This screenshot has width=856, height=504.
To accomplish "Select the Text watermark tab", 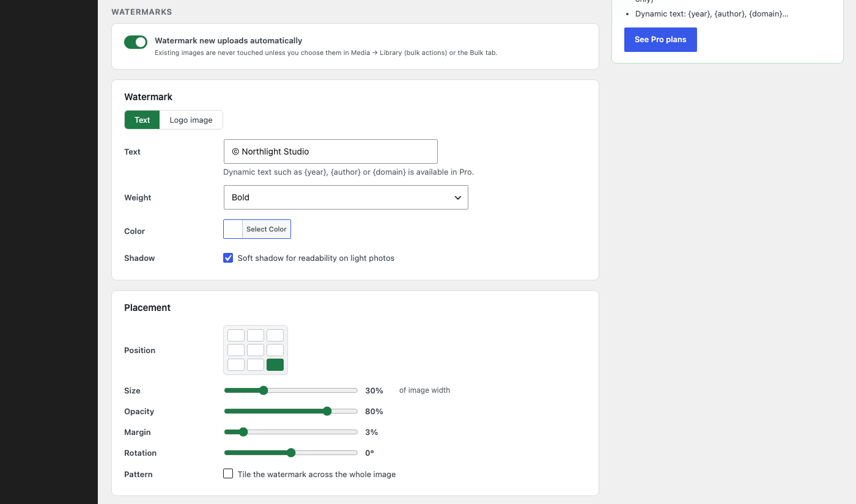I will tap(142, 120).
